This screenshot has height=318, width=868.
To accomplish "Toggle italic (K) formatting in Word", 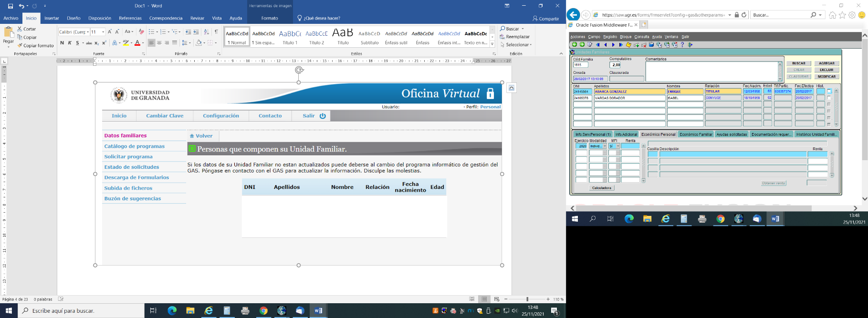I will [70, 43].
